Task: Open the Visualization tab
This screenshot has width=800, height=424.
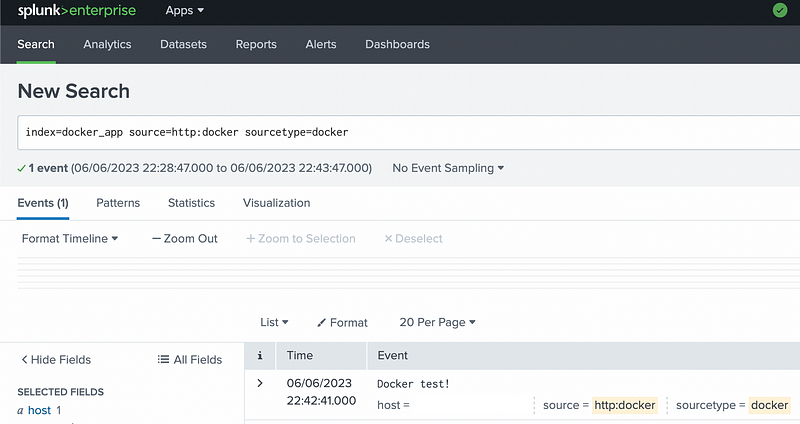Action: point(276,202)
